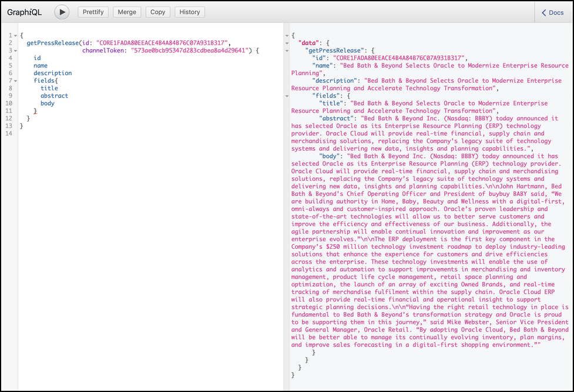The height and width of the screenshot is (392, 574).
Task: Click the "abstract" key in the response
Action: coord(337,119)
